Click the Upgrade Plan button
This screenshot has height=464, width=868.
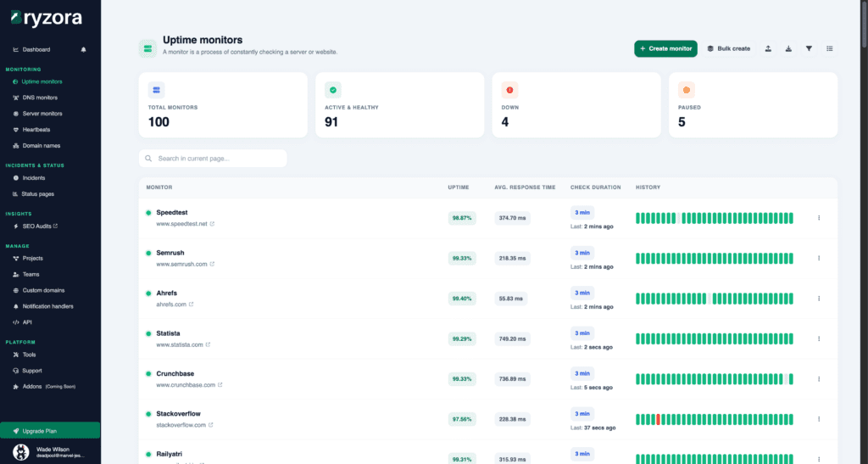[x=50, y=431]
